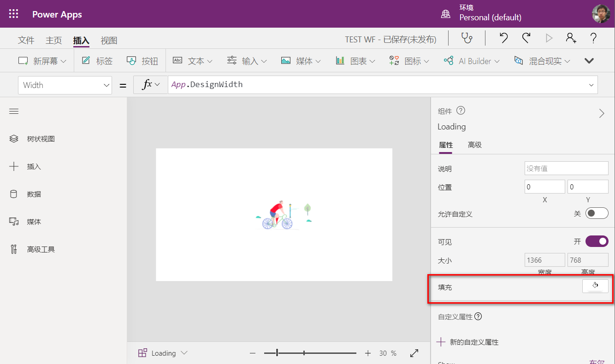This screenshot has height=364, width=615.
Task: Open the 媒体 pane in sidebar
Action: [x=25, y=222]
